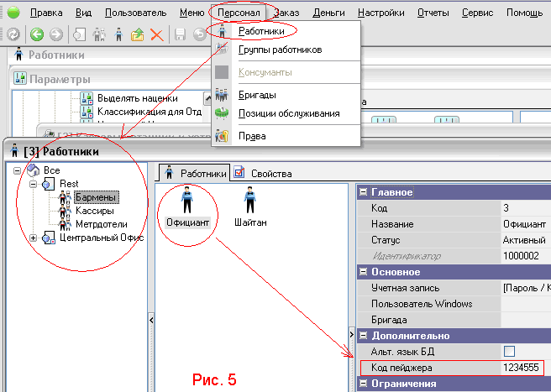551x392 pixels.
Task: Collapse the Дополнительно property section
Action: click(x=363, y=336)
